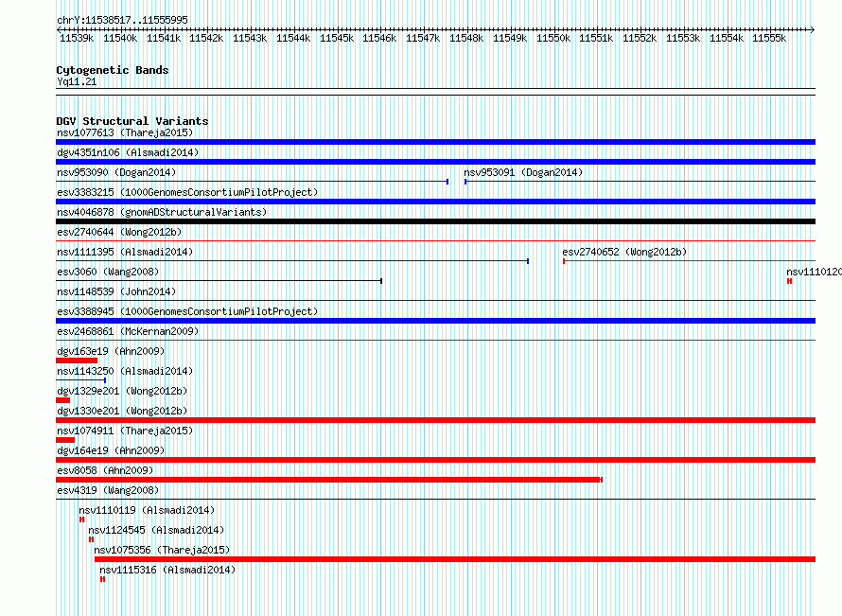Open variant label nsv953091 (Dogan2014)
Image resolution: width=842 pixels, height=616 pixels.
(x=523, y=172)
